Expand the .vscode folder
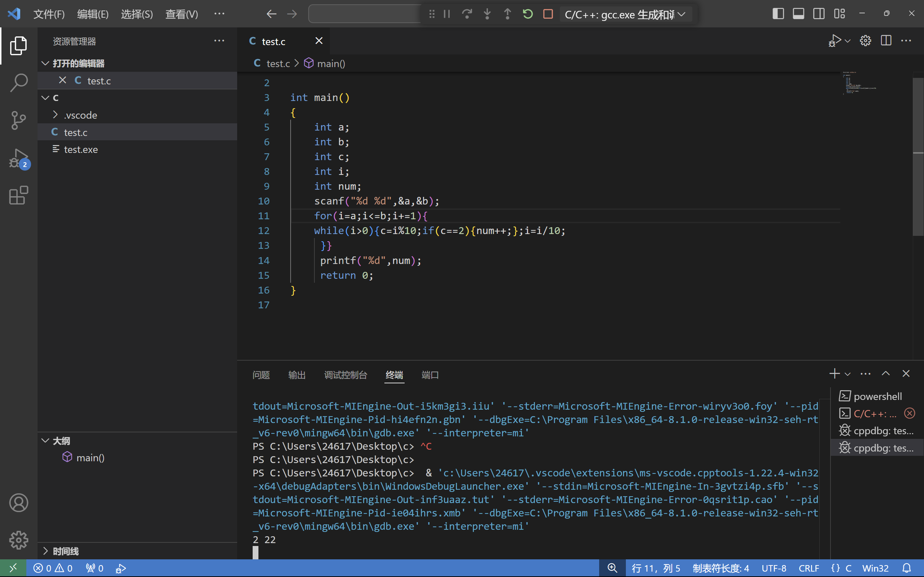 click(x=80, y=115)
